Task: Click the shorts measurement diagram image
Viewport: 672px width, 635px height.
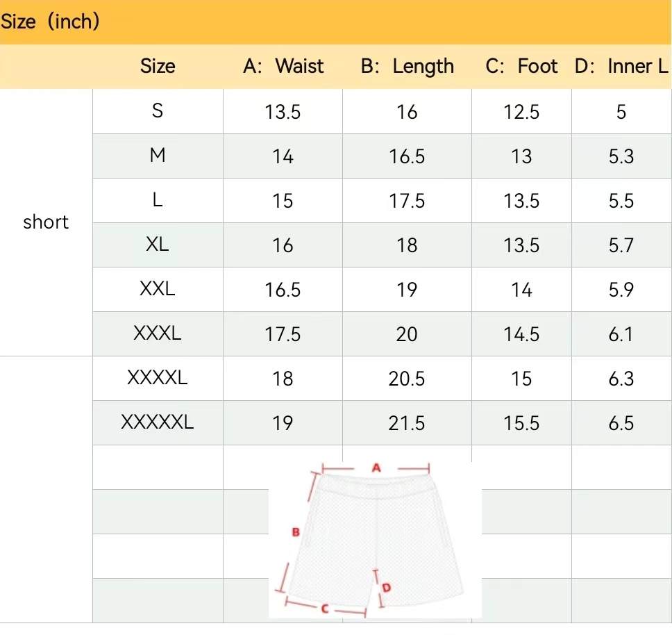Action: [x=375, y=539]
